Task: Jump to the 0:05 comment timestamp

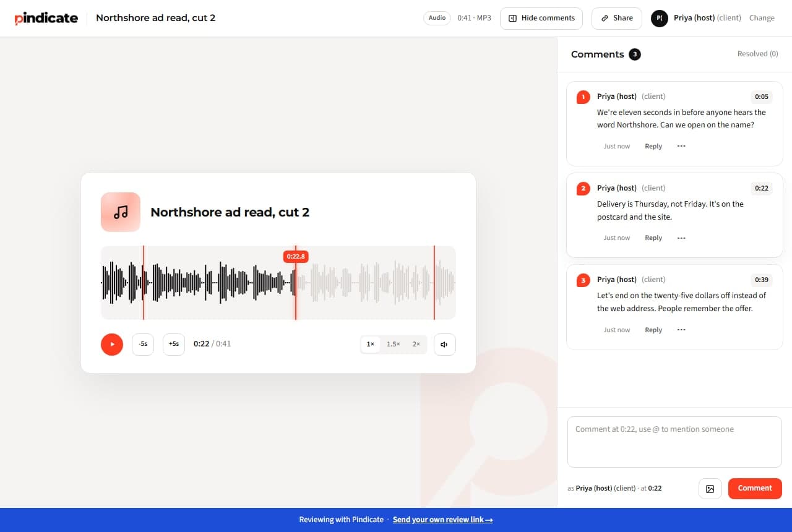Action: [762, 97]
